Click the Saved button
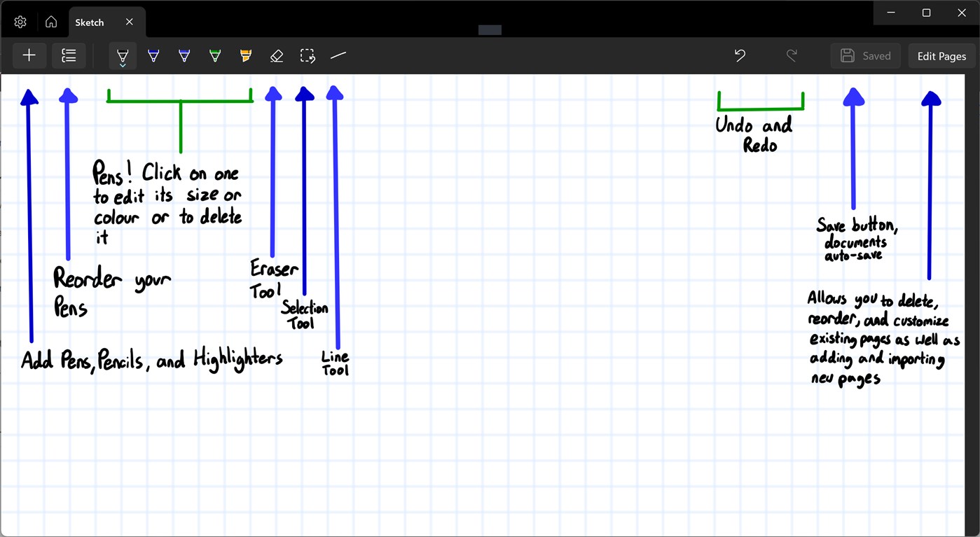The image size is (980, 537). 865,55
